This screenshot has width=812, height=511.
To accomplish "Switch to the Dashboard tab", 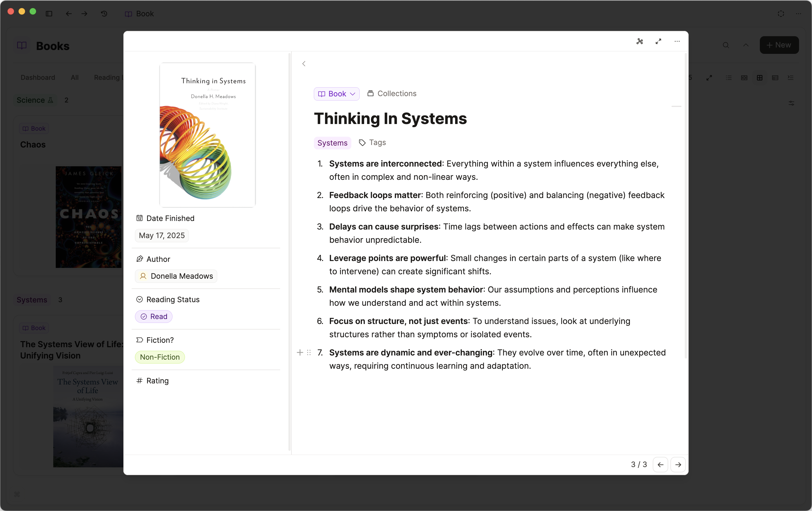I will (38, 78).
